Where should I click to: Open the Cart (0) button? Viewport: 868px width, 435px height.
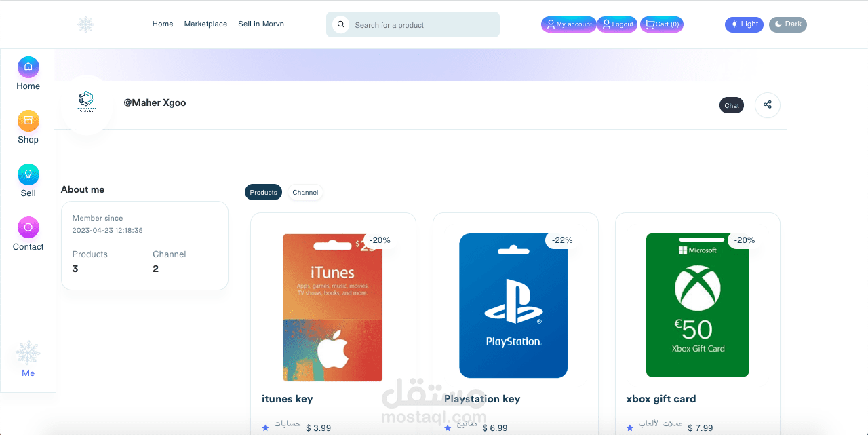[x=662, y=24]
